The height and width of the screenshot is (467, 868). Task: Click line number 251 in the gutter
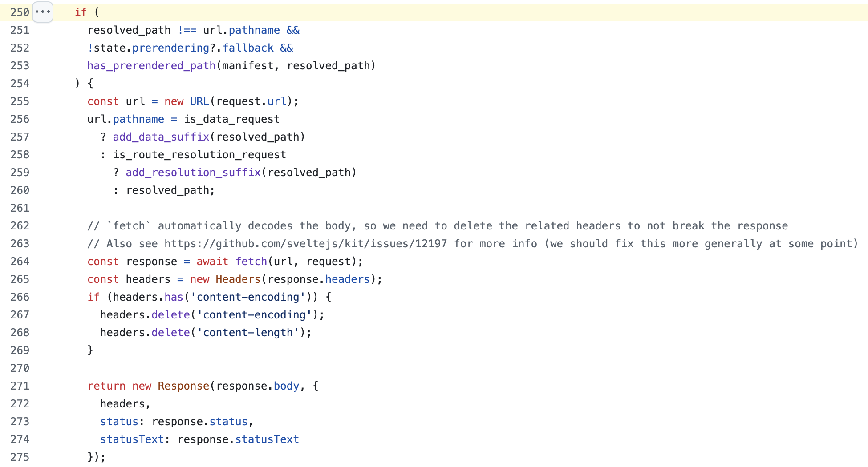(x=20, y=30)
